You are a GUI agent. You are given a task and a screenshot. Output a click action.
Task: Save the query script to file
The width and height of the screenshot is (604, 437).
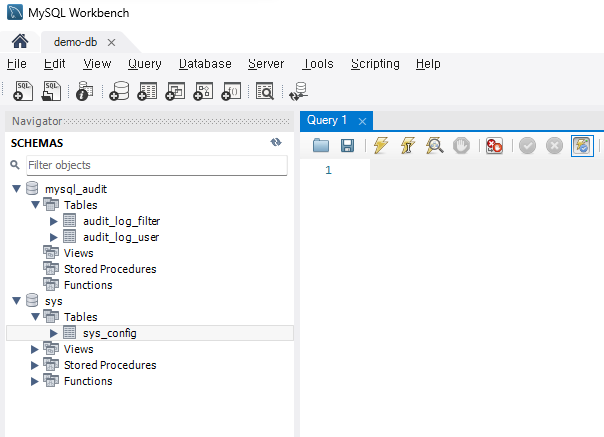click(347, 146)
